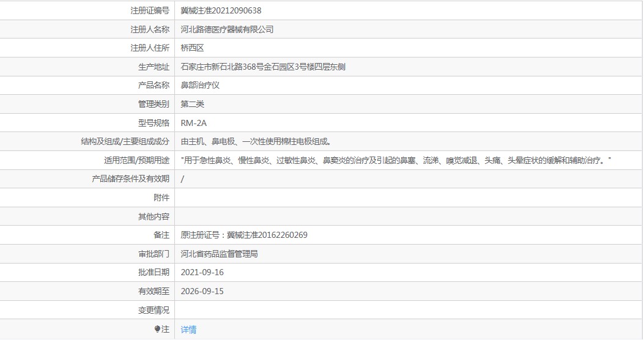Click the 第二类 category value
This screenshot has height=340, width=644.
tap(192, 105)
